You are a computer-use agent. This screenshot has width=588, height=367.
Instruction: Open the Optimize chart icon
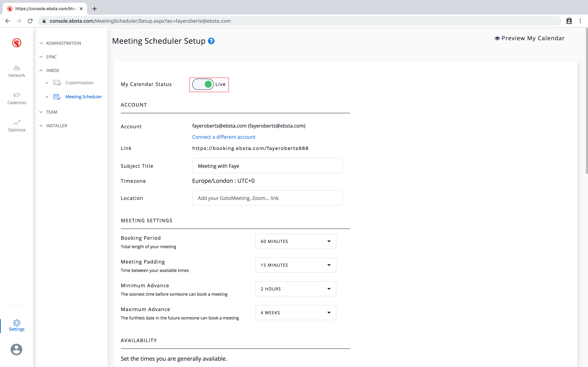click(16, 122)
